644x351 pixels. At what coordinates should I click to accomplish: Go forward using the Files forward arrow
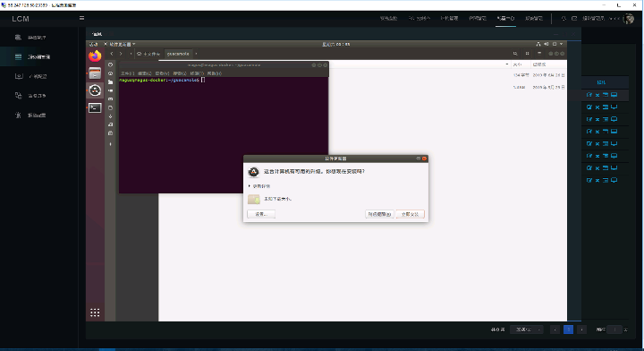[x=121, y=54]
